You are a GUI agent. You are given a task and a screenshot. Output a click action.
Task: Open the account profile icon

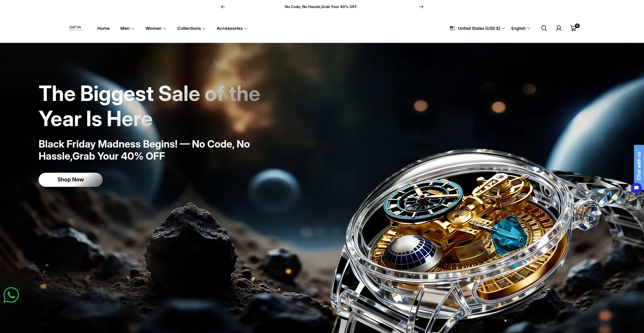(558, 29)
